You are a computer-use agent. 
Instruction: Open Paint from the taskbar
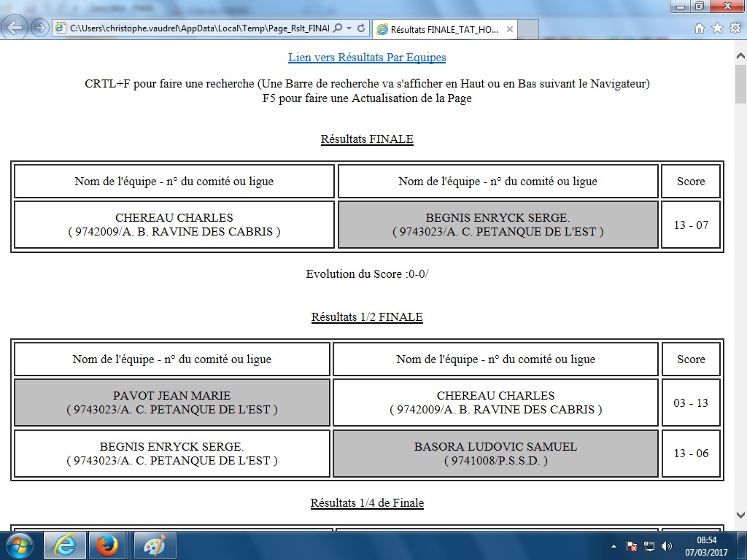(155, 543)
